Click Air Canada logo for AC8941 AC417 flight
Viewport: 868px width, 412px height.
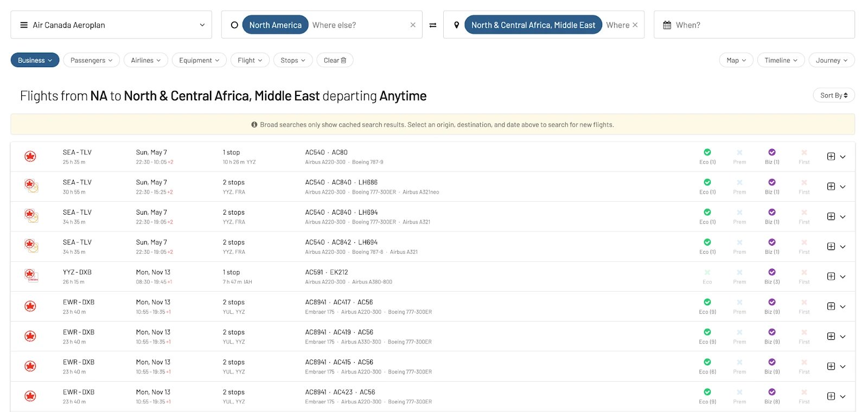(30, 306)
